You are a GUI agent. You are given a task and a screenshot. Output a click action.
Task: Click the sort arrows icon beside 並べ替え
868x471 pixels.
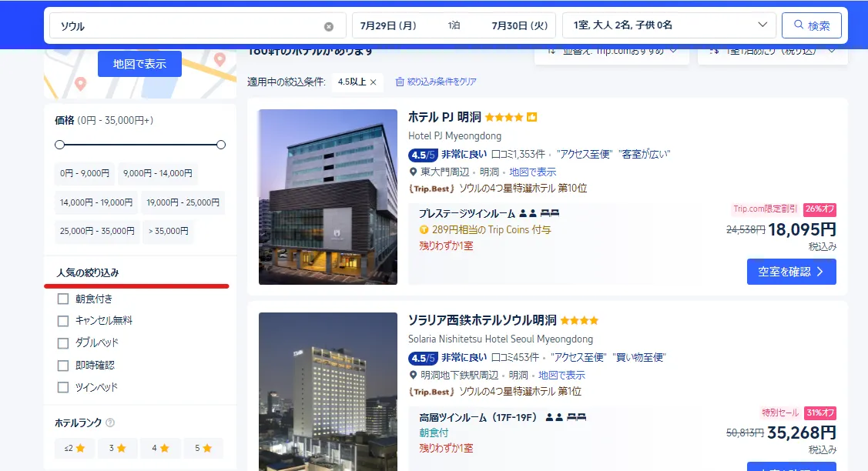[x=551, y=51]
